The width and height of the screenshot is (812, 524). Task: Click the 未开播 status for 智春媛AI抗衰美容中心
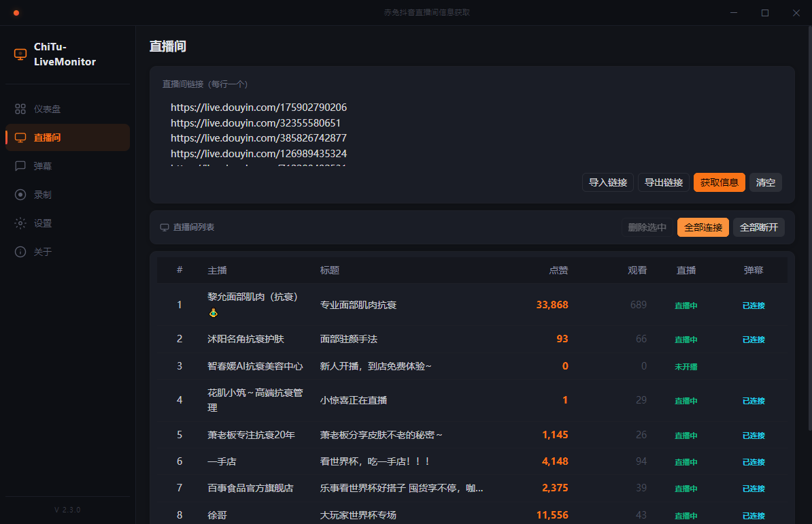click(x=686, y=367)
